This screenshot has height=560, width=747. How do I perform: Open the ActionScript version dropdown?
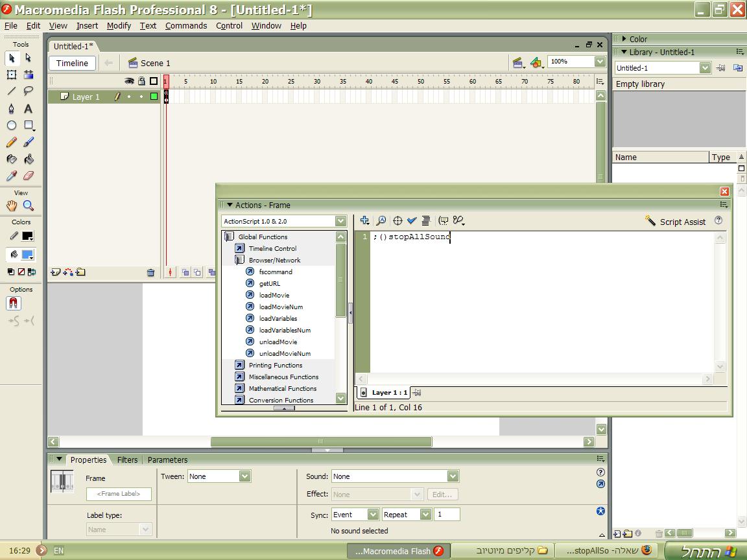pyautogui.click(x=340, y=221)
